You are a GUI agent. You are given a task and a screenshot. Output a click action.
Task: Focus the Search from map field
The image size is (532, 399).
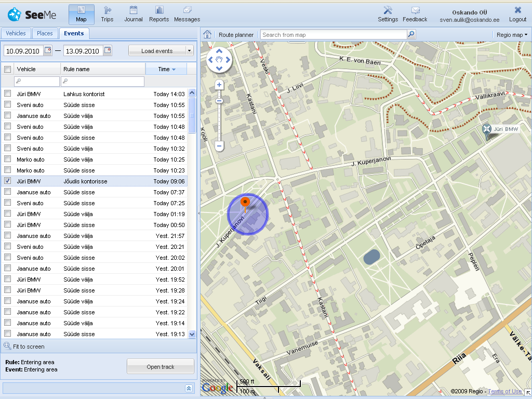click(334, 35)
